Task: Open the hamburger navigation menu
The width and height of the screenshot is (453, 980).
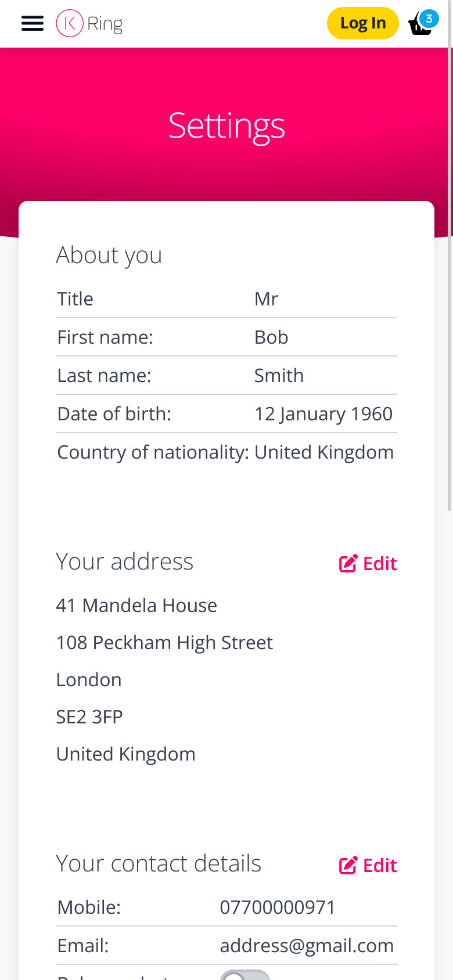Action: tap(33, 23)
